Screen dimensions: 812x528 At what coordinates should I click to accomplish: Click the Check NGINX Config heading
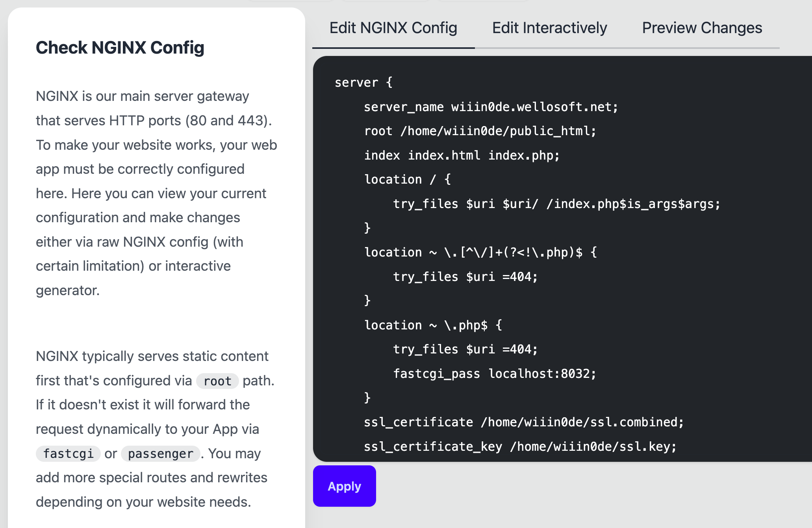pyautogui.click(x=120, y=48)
